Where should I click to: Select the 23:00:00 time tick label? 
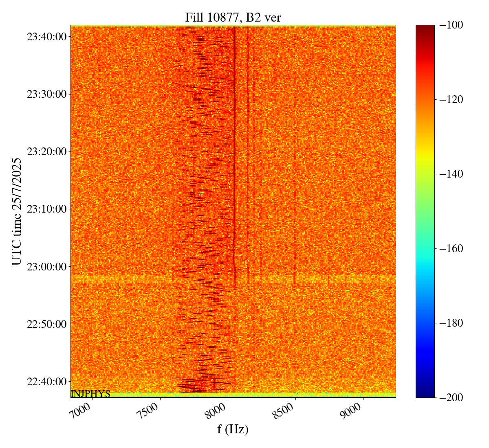coord(46,267)
